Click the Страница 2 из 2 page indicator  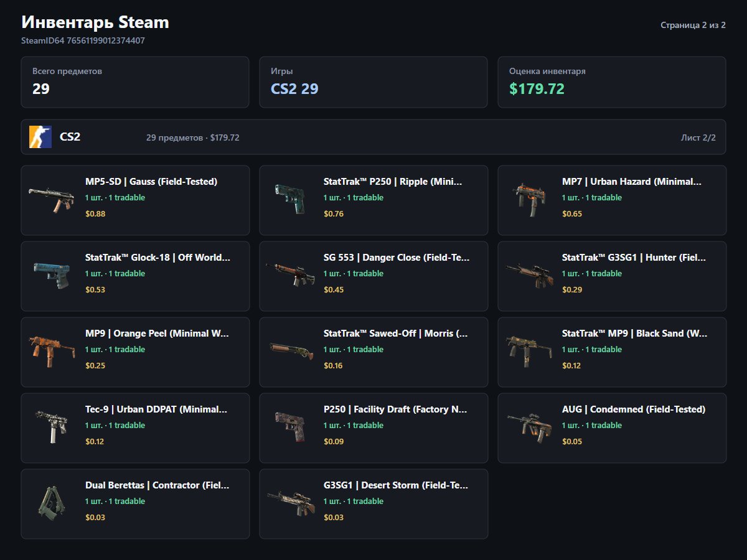coord(693,26)
